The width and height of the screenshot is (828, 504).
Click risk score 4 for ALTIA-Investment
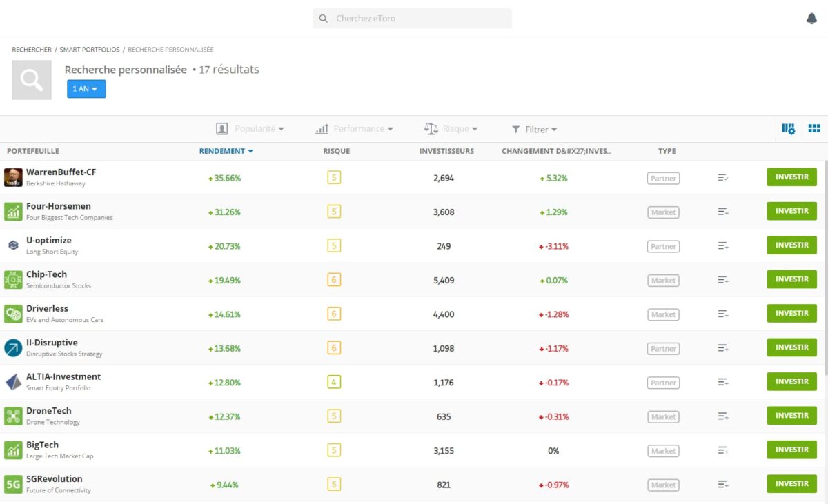[x=334, y=382]
